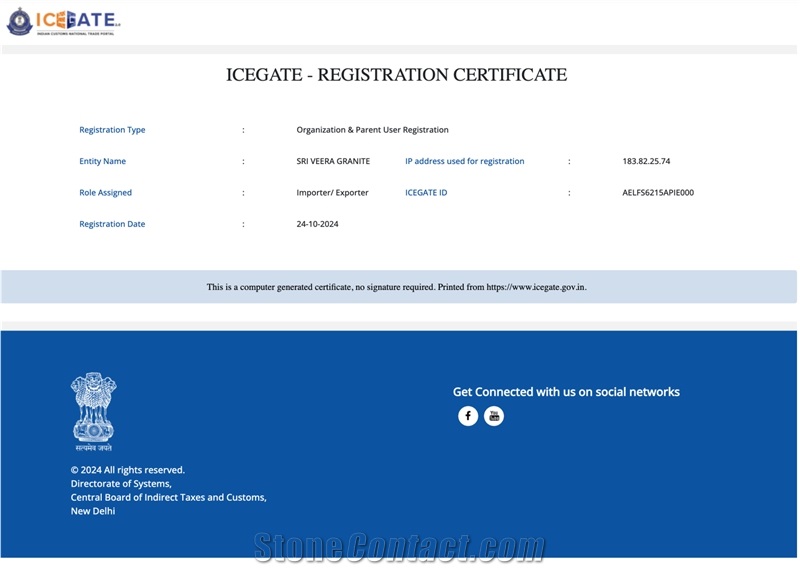Select the certificate title heading
Viewport: 800px width, 573px height.
(x=396, y=75)
